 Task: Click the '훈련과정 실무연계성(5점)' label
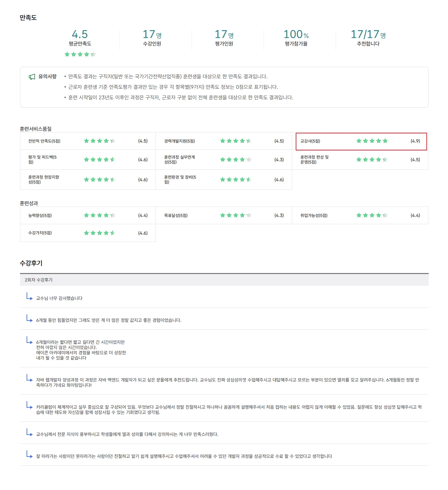[179, 160]
